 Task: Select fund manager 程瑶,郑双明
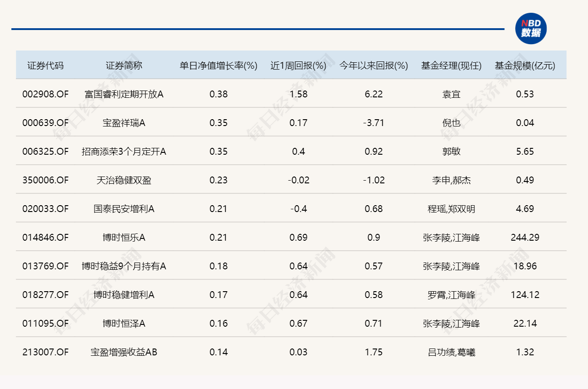click(x=451, y=209)
